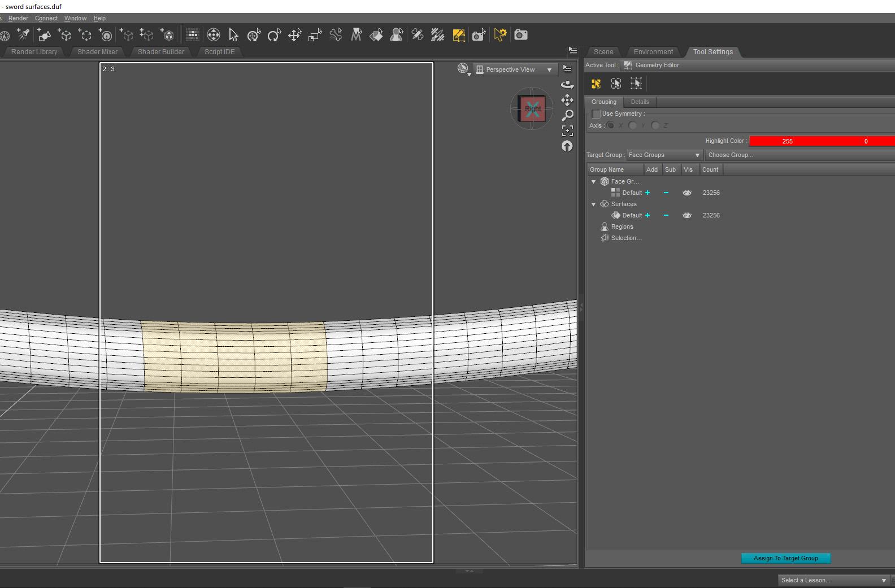This screenshot has width=895, height=588.
Task: Click the highlighted Geometry Editor tool icon
Action: [459, 35]
